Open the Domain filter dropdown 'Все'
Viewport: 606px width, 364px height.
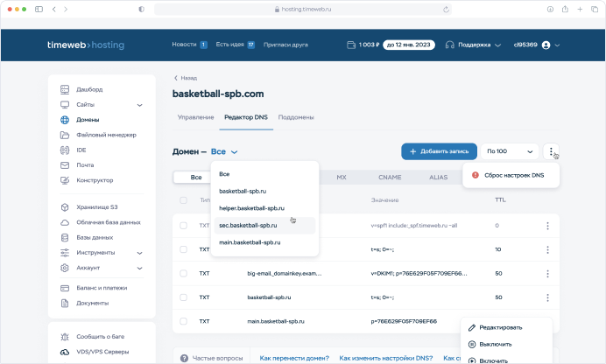point(224,151)
